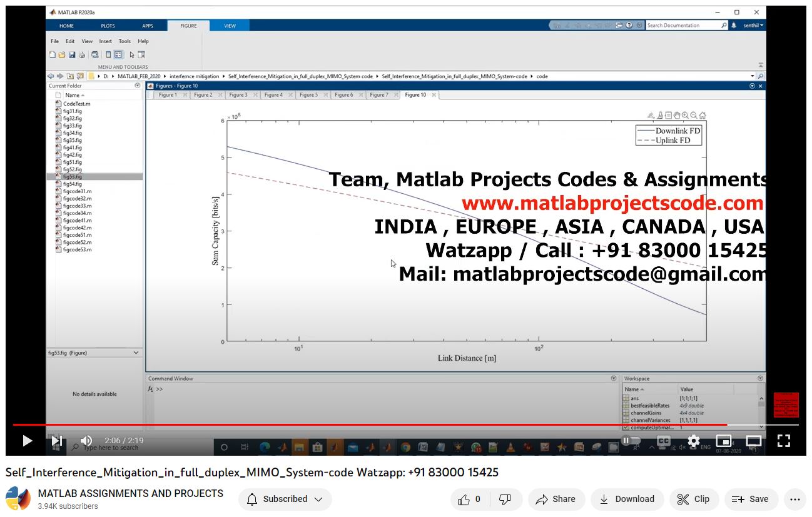Open the Insert menu
812x517 pixels.
(105, 41)
